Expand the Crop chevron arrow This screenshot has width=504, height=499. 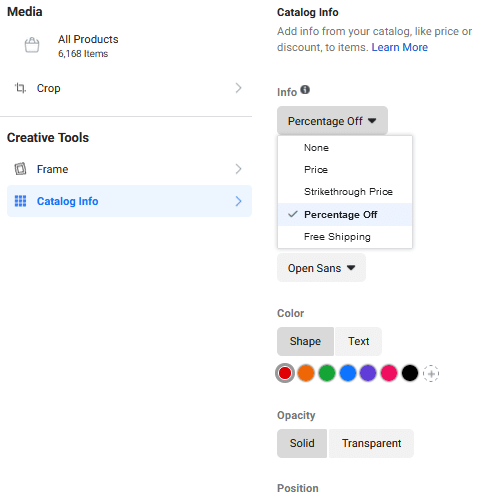238,88
